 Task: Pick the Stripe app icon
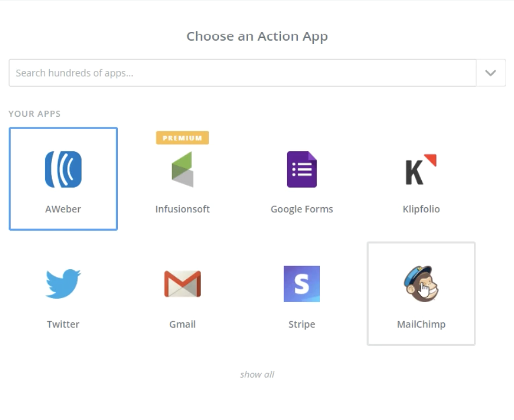tap(302, 284)
